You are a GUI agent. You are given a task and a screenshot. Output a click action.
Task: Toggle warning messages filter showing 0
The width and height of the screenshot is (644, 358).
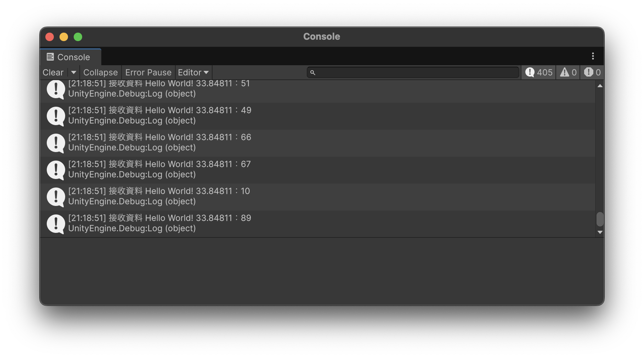tap(568, 72)
